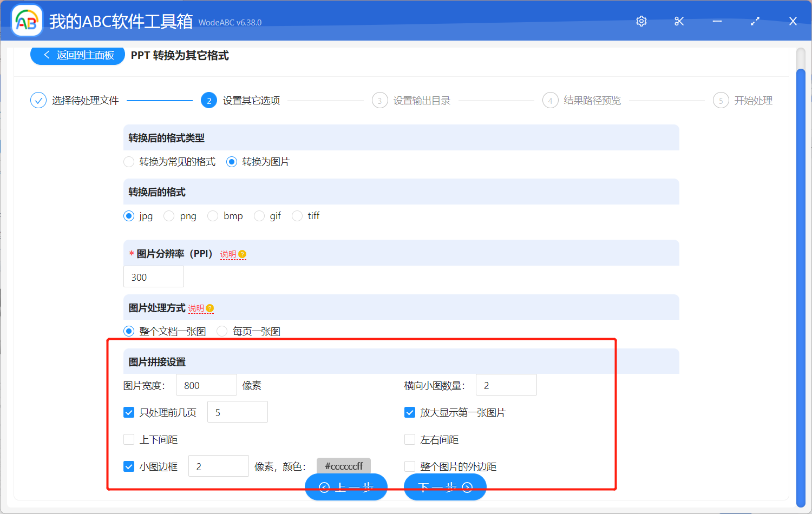Open the #ccccccff border color swatch
This screenshot has width=812, height=514.
tap(343, 465)
